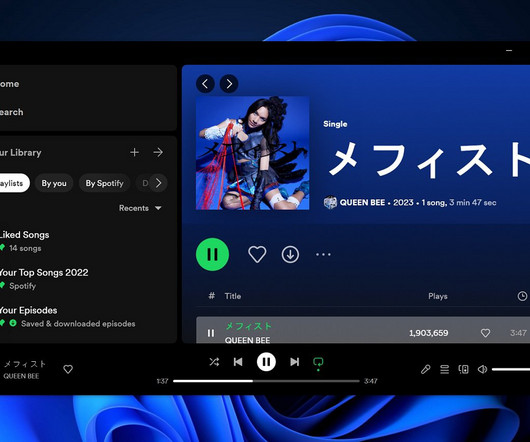
Task: Go to Home in the sidebar
Action: [x=9, y=84]
